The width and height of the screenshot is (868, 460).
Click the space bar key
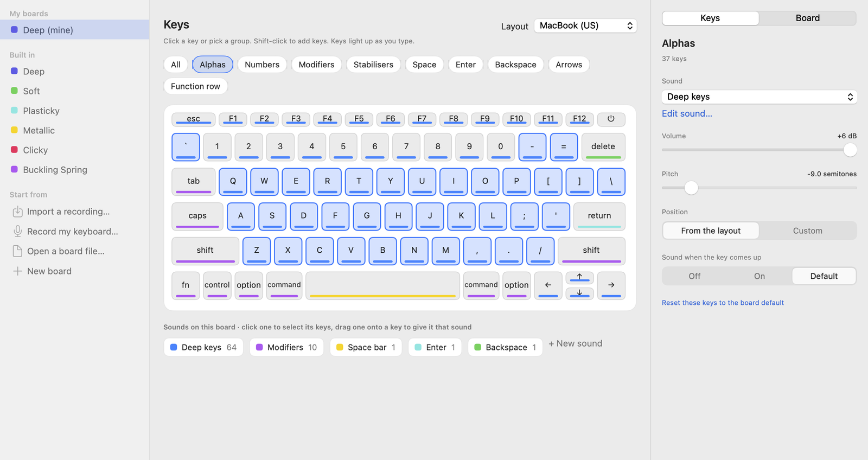pos(383,285)
